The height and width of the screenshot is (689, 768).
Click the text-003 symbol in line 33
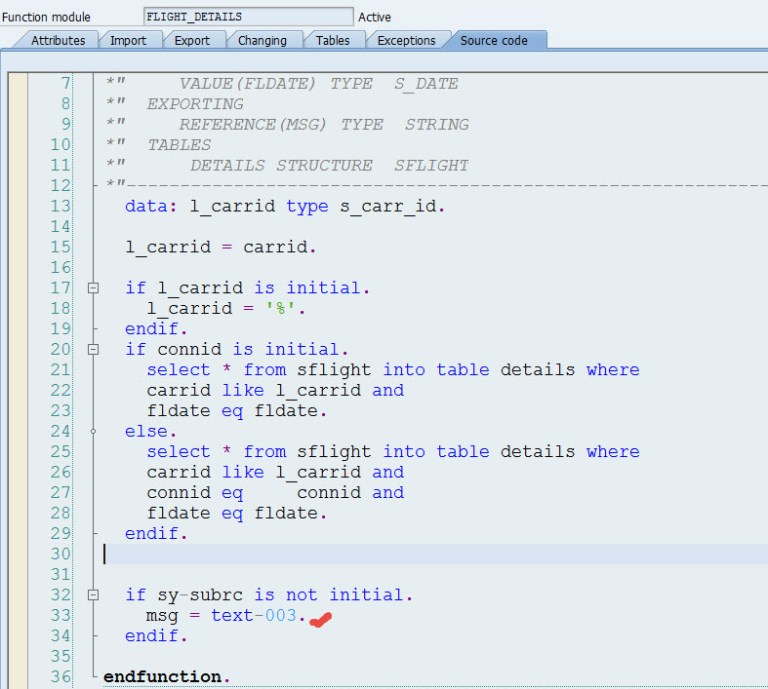[254, 615]
